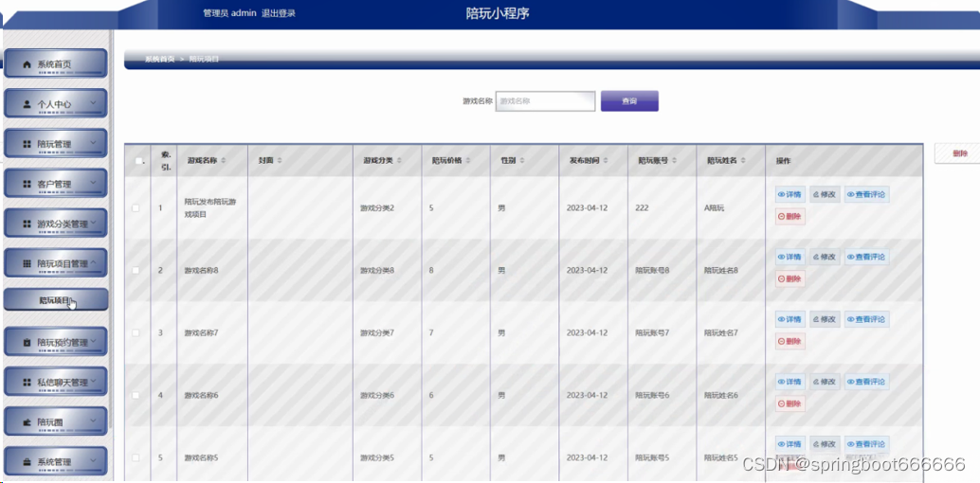Viewport: 980px width, 483px height.
Task: Click 删除 for the 游戏名称7 row
Action: pyautogui.click(x=790, y=342)
